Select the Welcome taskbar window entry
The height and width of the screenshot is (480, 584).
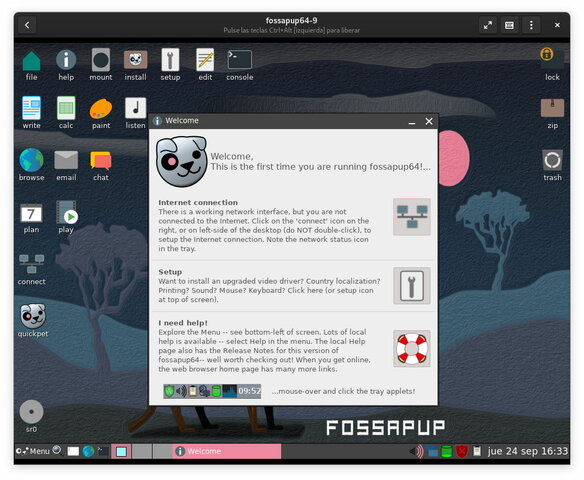click(x=227, y=451)
